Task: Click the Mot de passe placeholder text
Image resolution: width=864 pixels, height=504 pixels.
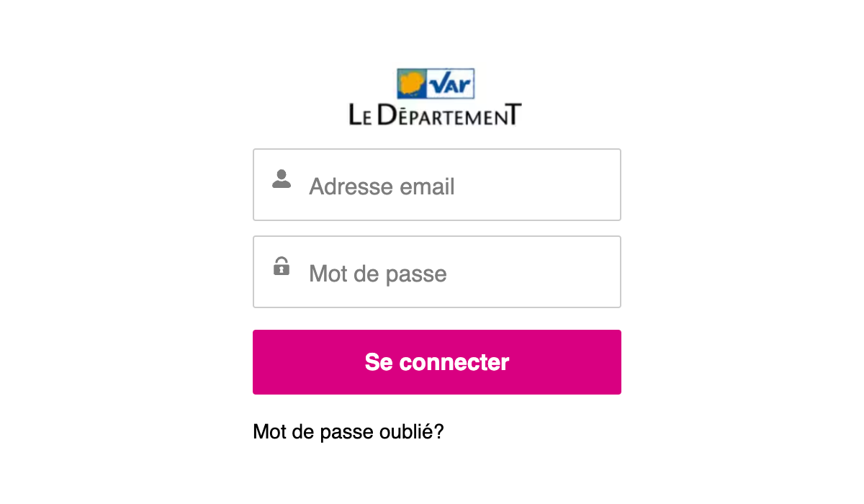Action: click(377, 274)
